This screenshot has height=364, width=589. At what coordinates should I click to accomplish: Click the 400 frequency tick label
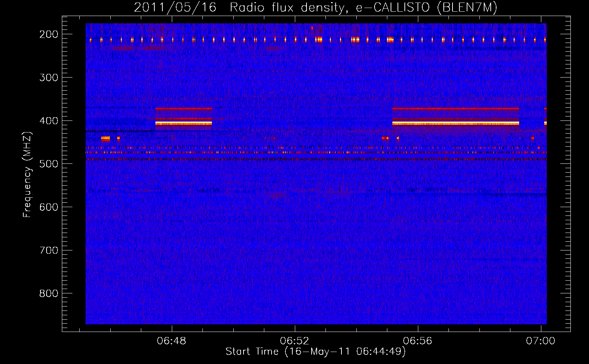49,121
